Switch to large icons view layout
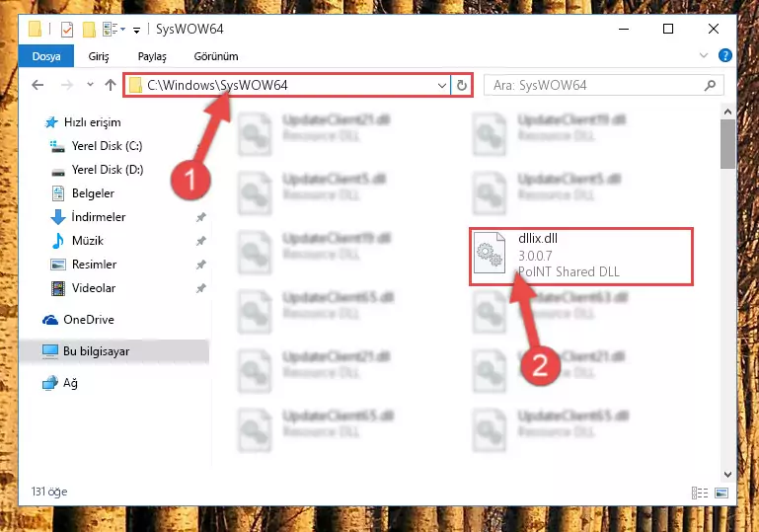Viewport: 759px width, 532px height. pyautogui.click(x=721, y=493)
